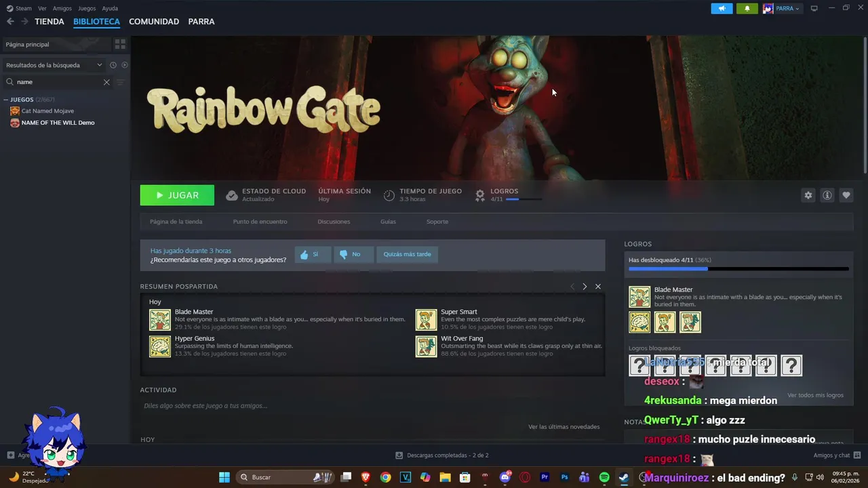
Task: Open the green notifications bell
Action: click(x=747, y=8)
